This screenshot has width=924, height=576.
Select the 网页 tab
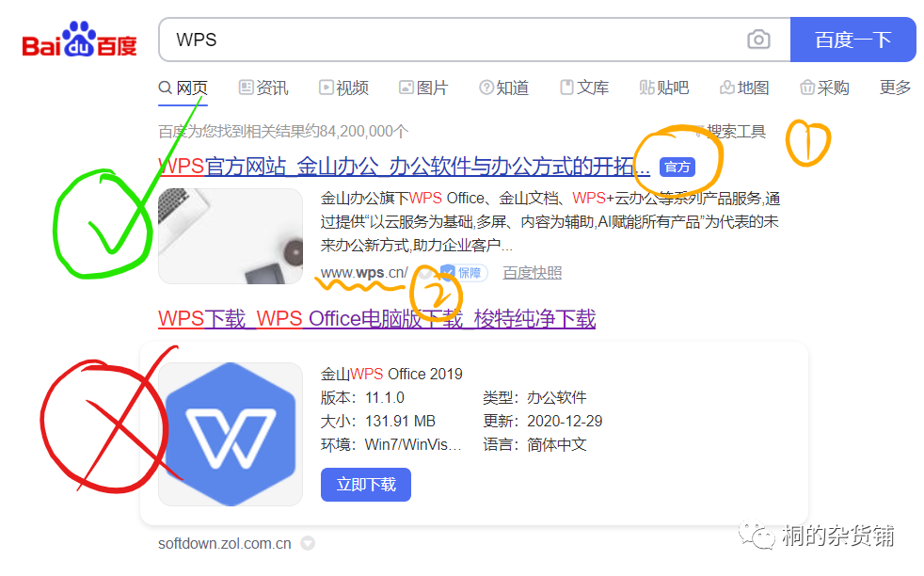click(x=183, y=88)
